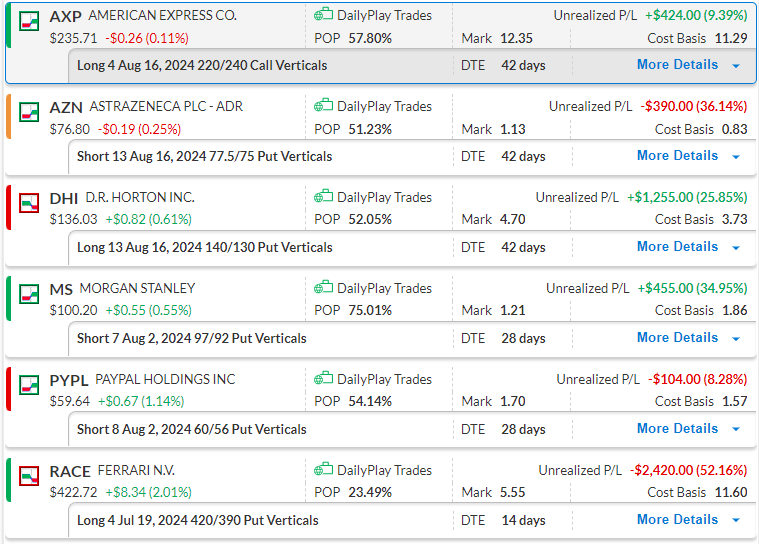Open the RACE chart icon
The width and height of the screenshot is (759, 544).
point(29,476)
